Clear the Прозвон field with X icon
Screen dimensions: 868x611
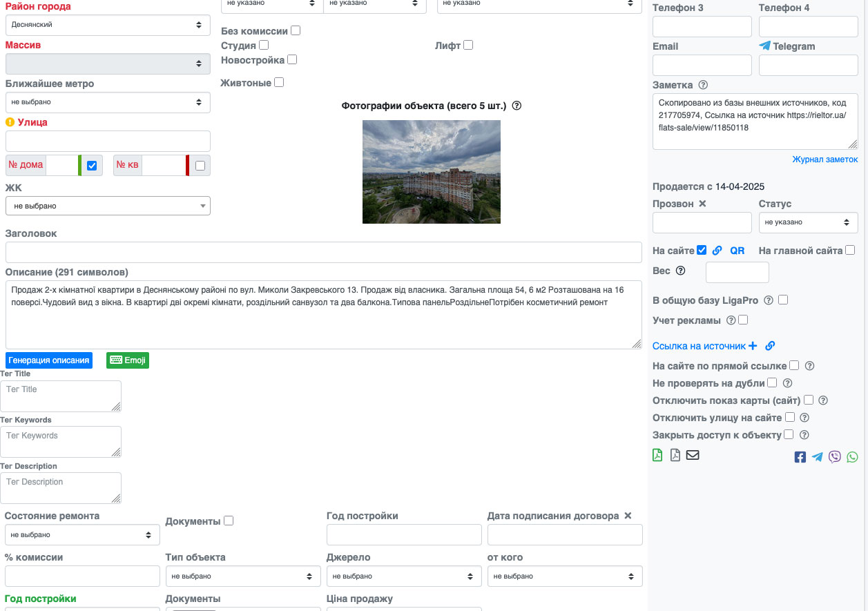pyautogui.click(x=702, y=204)
